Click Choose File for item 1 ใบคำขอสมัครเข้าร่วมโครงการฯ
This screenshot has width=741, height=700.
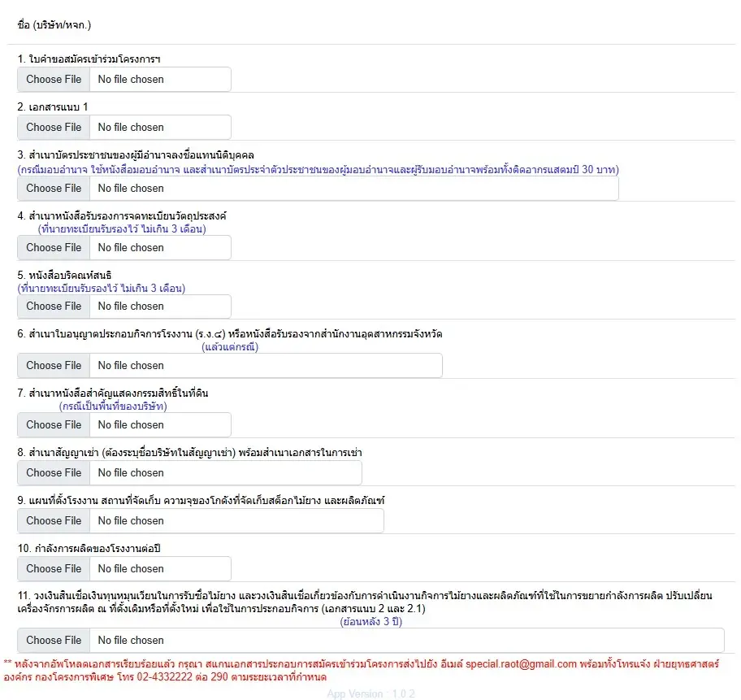(54, 80)
